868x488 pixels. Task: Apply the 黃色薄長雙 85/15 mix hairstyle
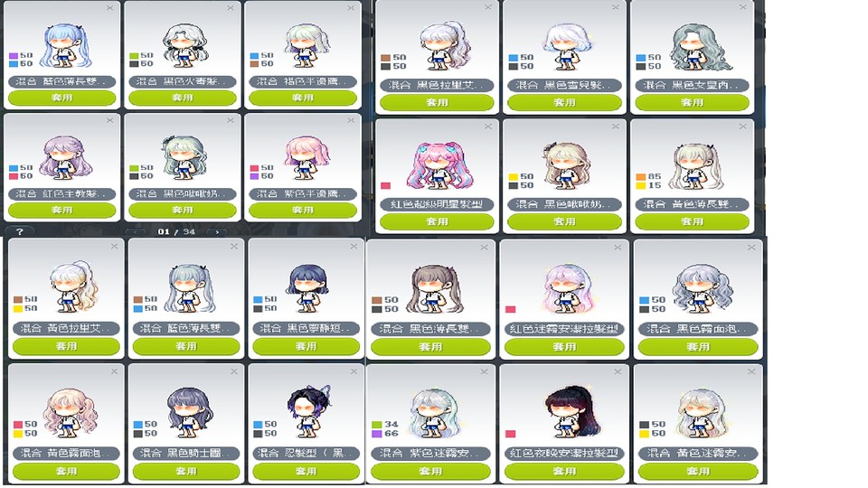coord(692,221)
